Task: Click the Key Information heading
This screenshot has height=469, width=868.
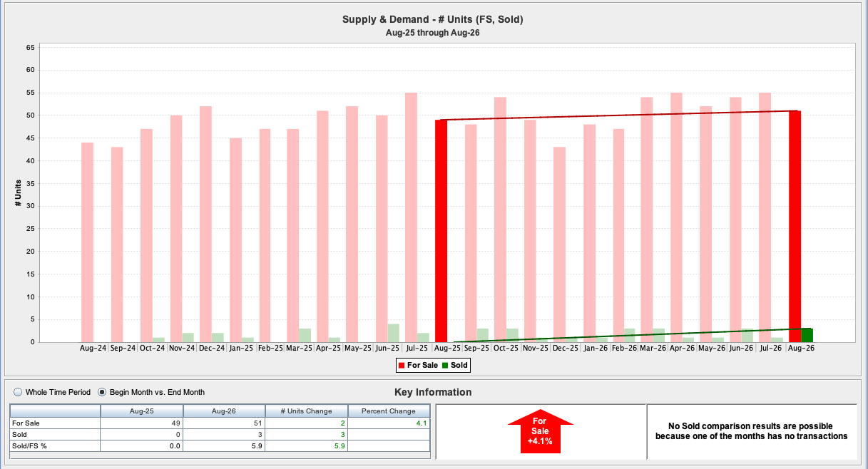Action: coord(433,392)
